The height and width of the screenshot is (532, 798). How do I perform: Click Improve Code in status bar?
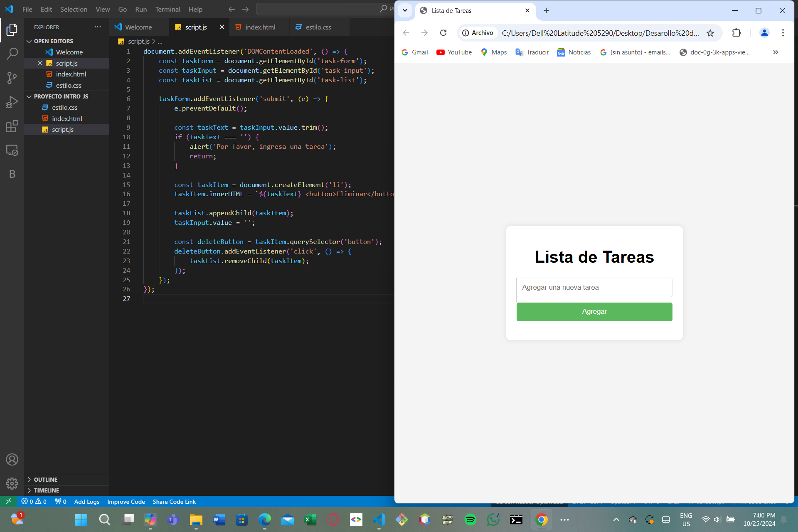(x=126, y=502)
